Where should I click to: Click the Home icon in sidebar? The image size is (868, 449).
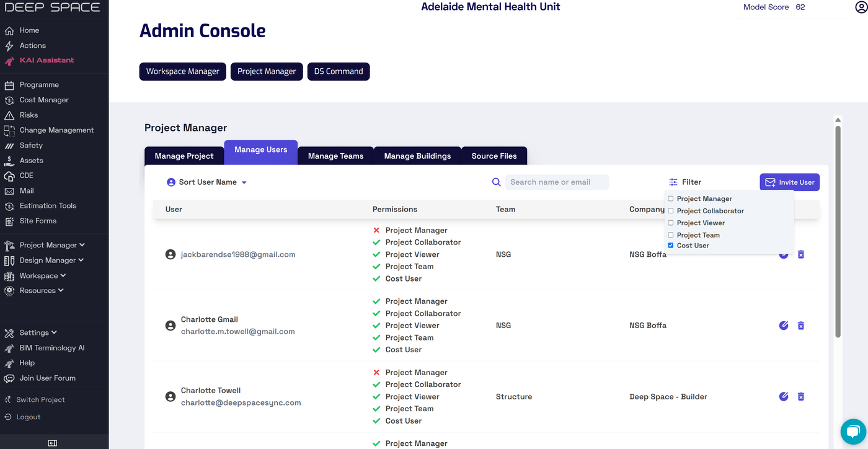[9, 30]
